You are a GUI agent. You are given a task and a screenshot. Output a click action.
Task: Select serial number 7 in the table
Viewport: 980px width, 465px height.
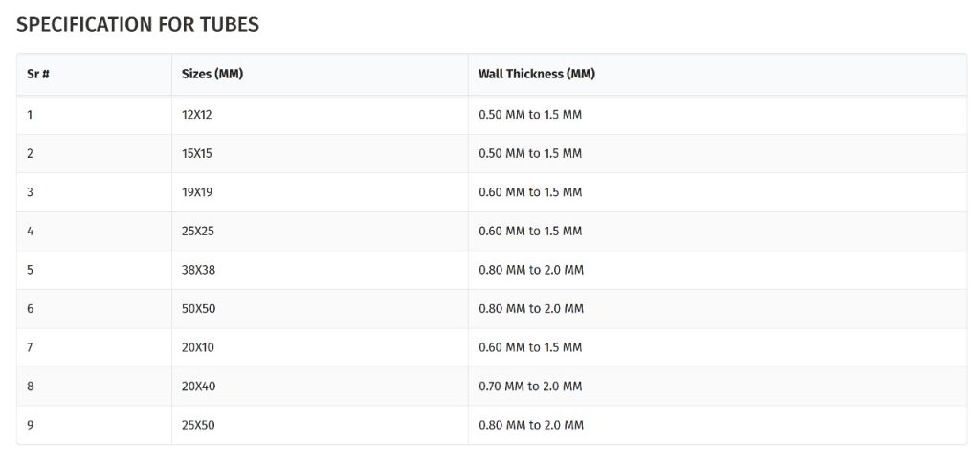point(31,347)
